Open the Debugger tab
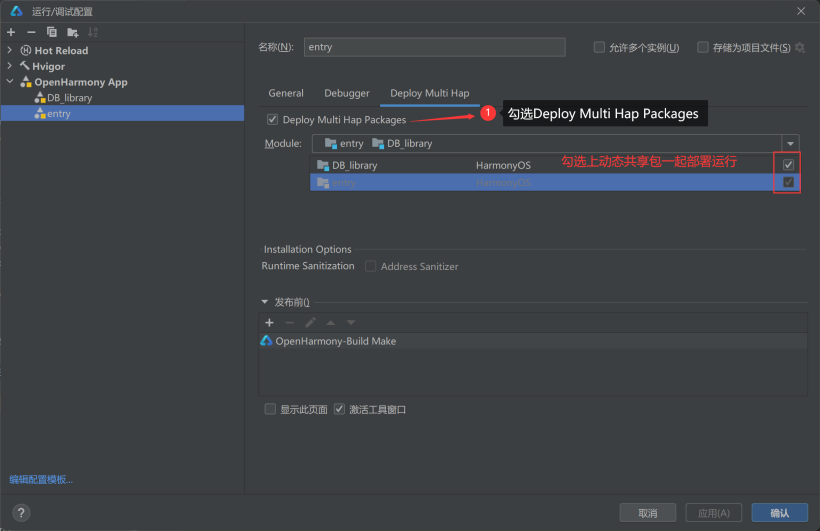This screenshot has width=820, height=531. coord(347,93)
